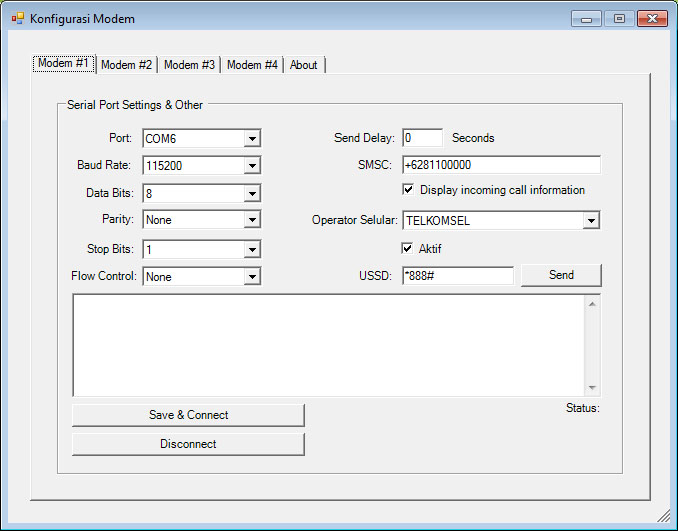Image resolution: width=678 pixels, height=531 pixels.
Task: Uncheck the Aktif checkbox
Action: pos(408,248)
